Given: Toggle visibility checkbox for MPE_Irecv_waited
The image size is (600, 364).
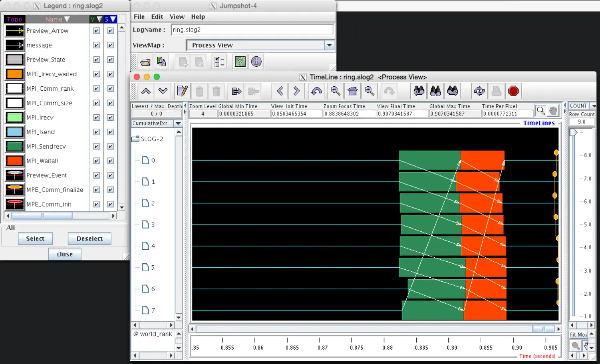Looking at the screenshot, I should click(96, 74).
